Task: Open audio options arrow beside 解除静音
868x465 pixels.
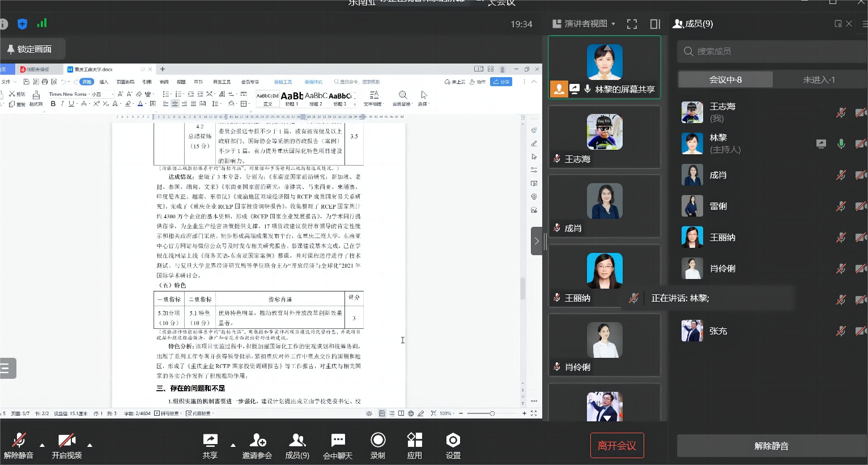Action: (x=42, y=445)
